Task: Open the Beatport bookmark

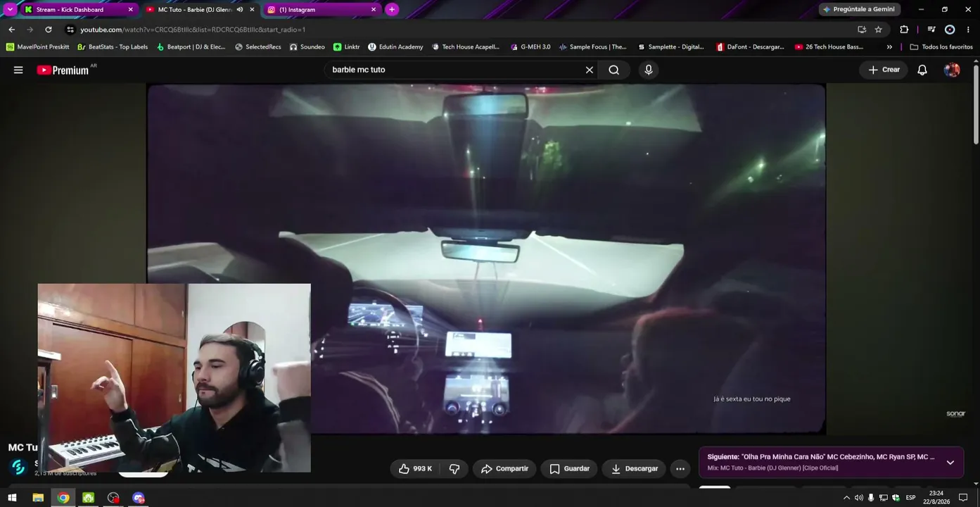Action: pos(191,47)
